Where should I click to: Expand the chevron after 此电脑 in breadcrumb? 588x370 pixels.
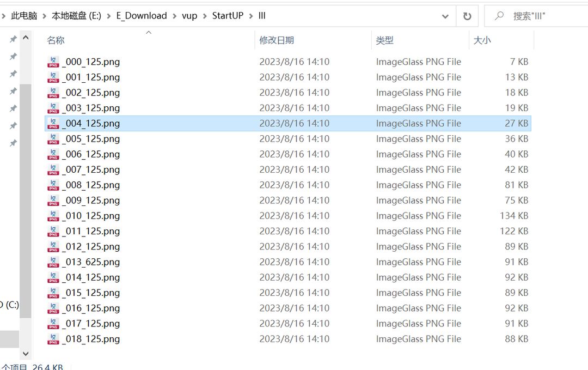[44, 16]
